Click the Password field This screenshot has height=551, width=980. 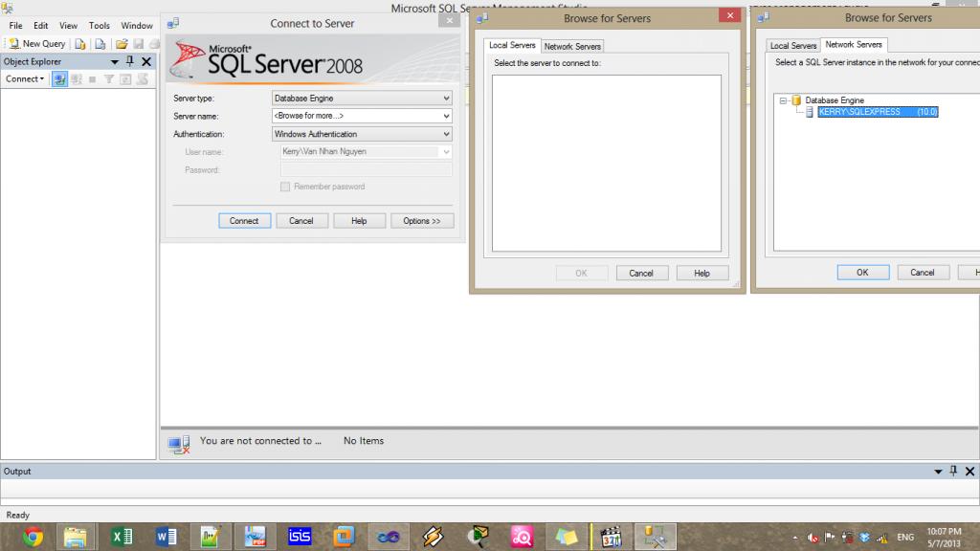coord(367,169)
